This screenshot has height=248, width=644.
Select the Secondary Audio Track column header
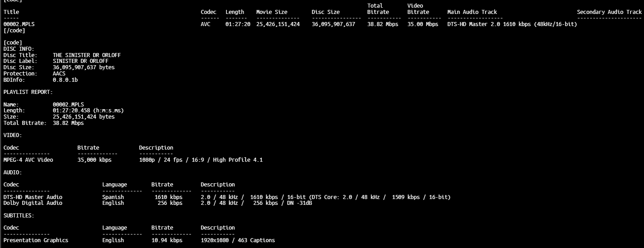pos(609,12)
